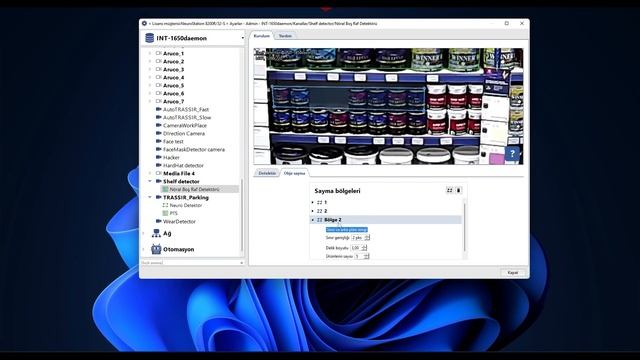Maximize the settings window
The height and width of the screenshot is (360, 640).
click(507, 24)
